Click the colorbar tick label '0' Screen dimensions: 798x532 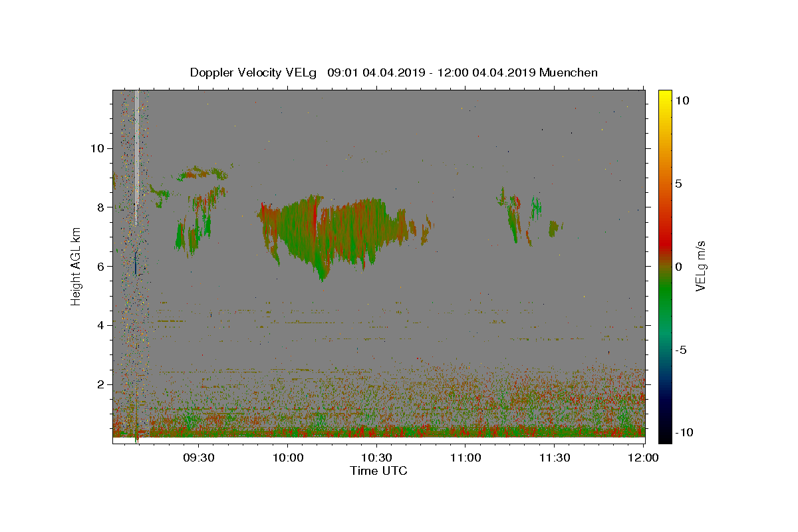pos(678,266)
